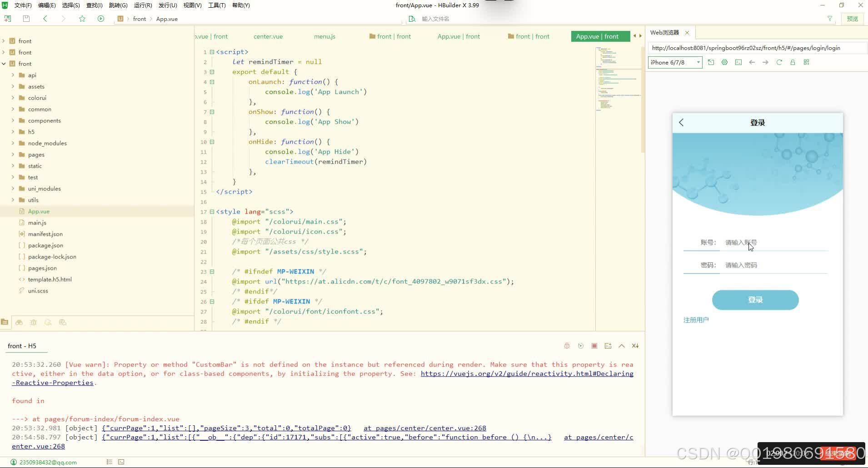Click the pages/center/center.vue:268 link
This screenshot has width=868, height=468.
pyautogui.click(x=425, y=428)
